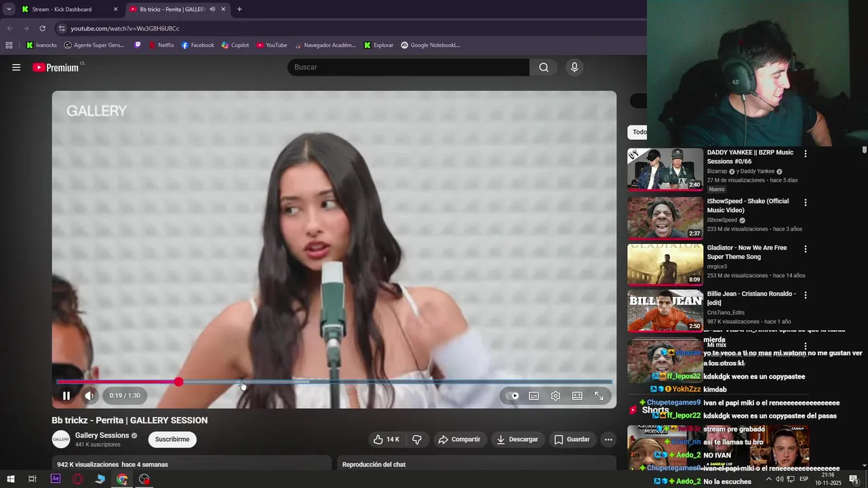Viewport: 868px width, 488px height.
Task: Close the Kick Dashboard tab
Action: 115,9
